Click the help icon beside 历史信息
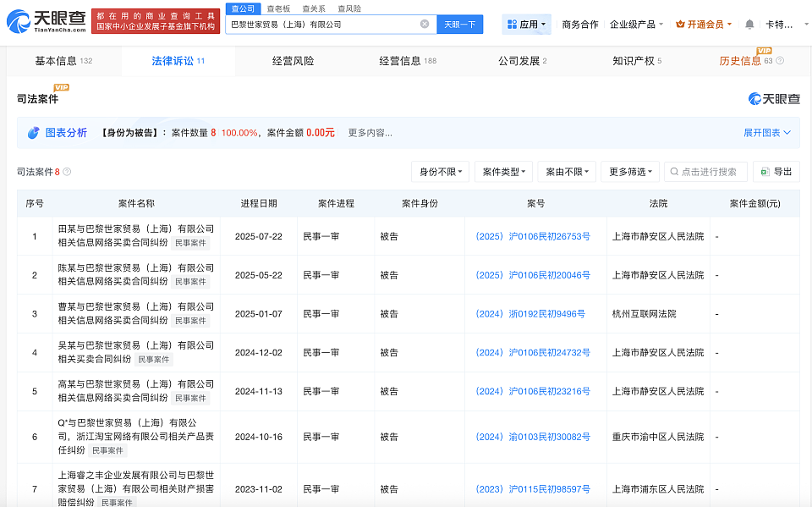Screen dimensions: 812x507 pyautogui.click(x=780, y=61)
